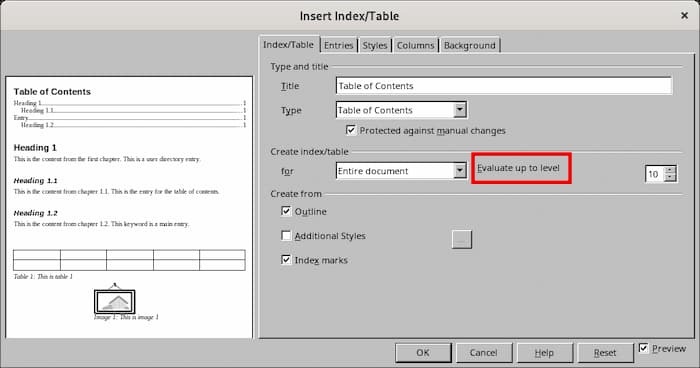Image resolution: width=700 pixels, height=368 pixels.
Task: Open the Entries tab
Action: 338,46
